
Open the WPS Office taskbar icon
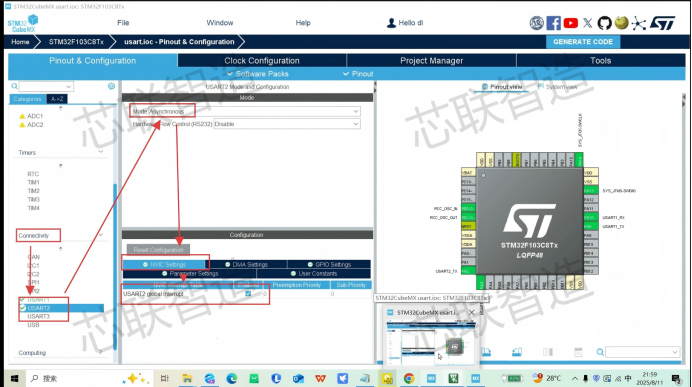pos(320,379)
